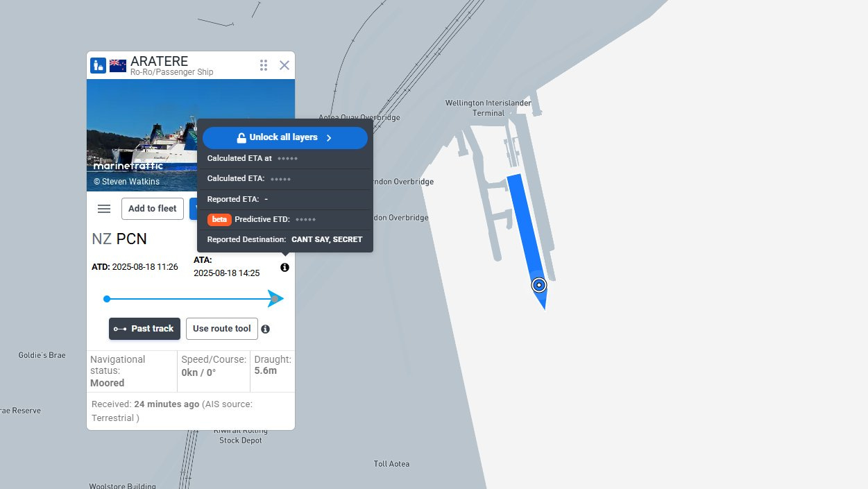Viewport: 868px width, 489px height.
Task: Open the hamburger menu in vessel panel
Action: tap(104, 209)
